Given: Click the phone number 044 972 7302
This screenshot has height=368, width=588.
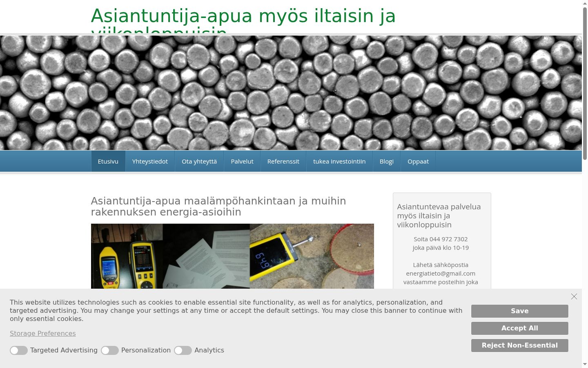Looking at the screenshot, I should point(448,239).
